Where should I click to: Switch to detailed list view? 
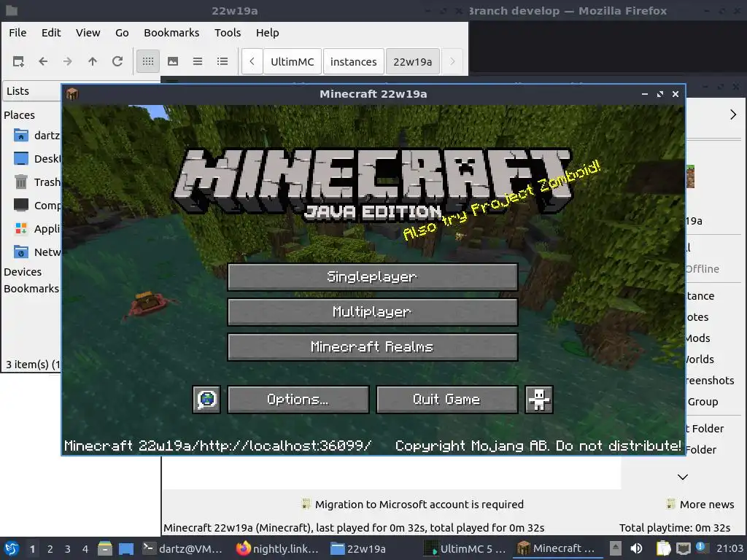[x=222, y=61]
